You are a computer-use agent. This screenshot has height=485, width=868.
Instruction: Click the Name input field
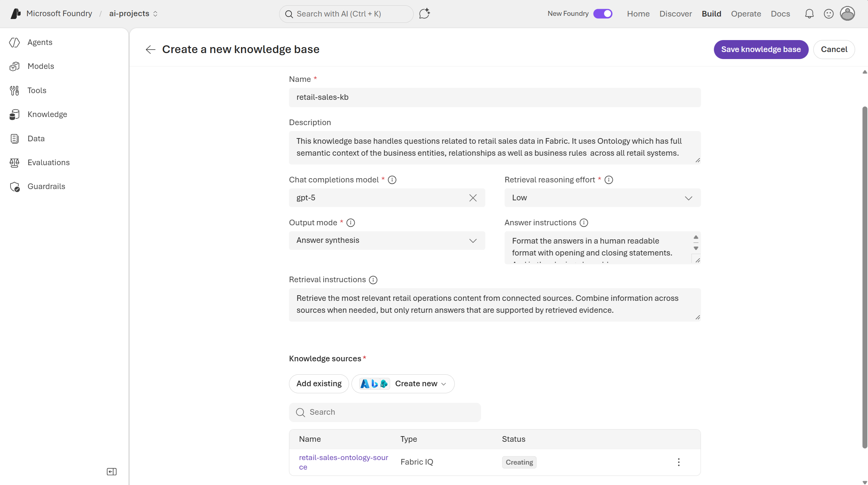pos(494,97)
